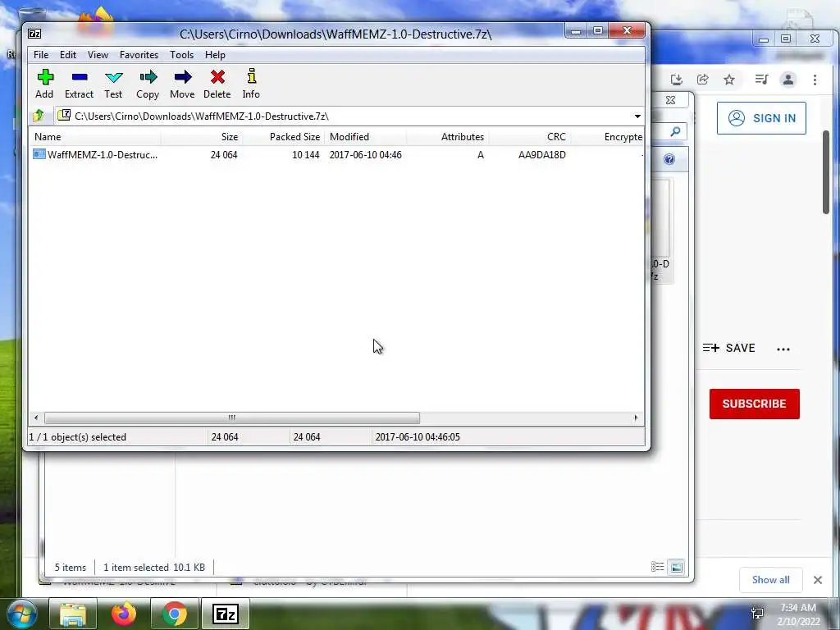Click the status bar text '1 / 1 object(s) selected'
This screenshot has height=630, width=840.
pyautogui.click(x=78, y=437)
